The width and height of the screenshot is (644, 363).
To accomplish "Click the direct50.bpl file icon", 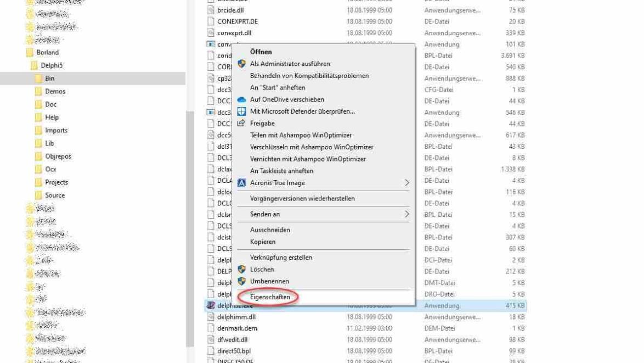I will tap(211, 351).
